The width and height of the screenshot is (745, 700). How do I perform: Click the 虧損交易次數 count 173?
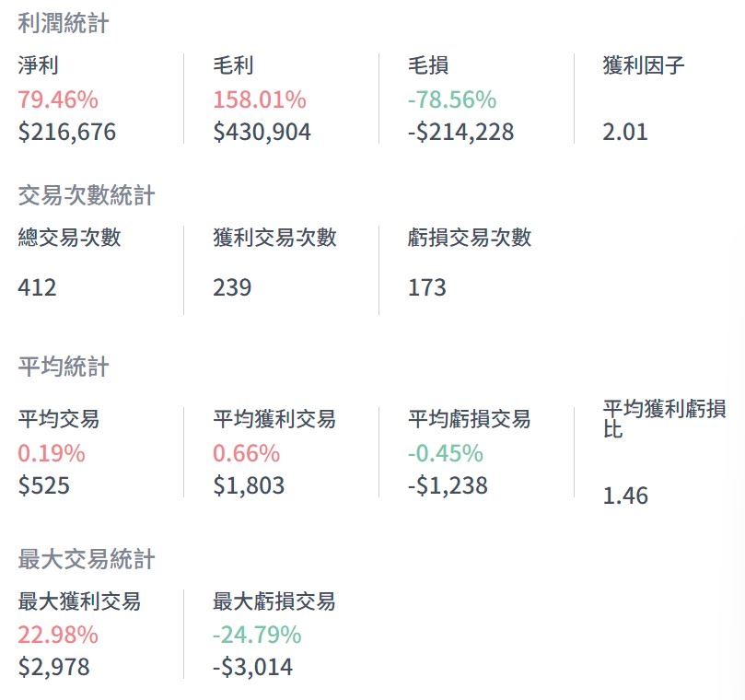point(427,287)
